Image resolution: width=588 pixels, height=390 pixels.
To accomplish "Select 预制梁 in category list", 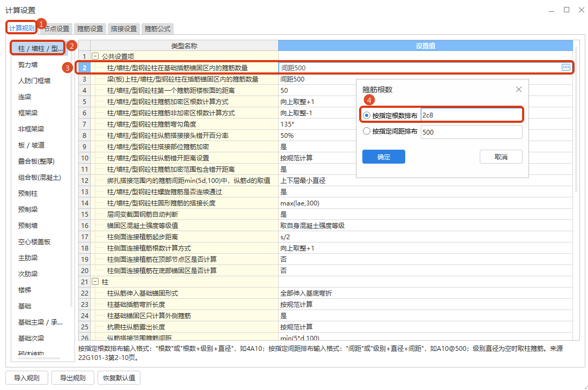I will pos(28,209).
